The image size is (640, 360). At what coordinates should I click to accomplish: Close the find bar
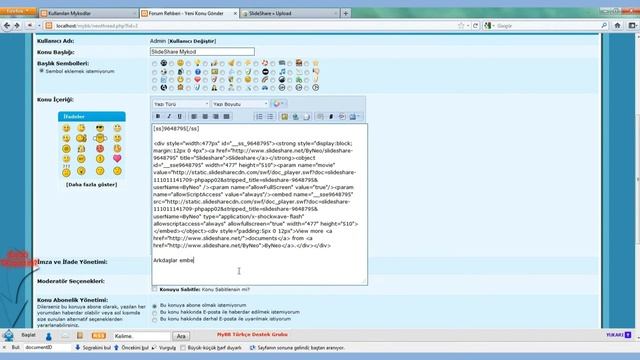[4, 347]
